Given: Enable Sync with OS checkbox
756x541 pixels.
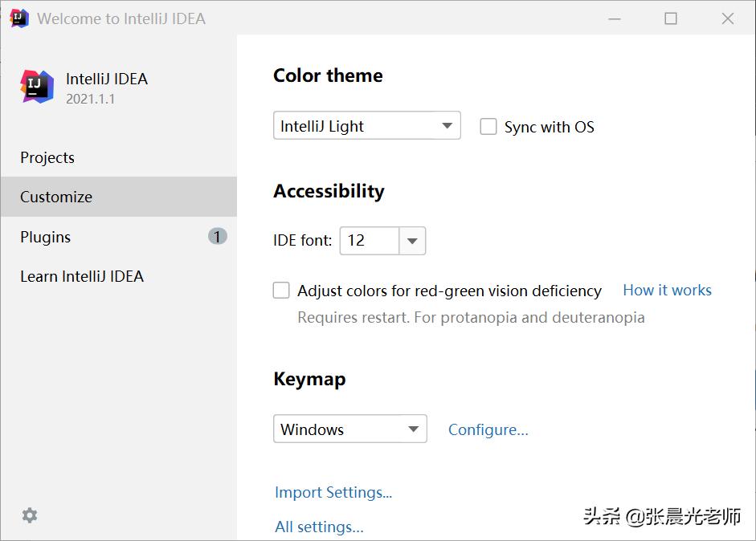Looking at the screenshot, I should [488, 127].
